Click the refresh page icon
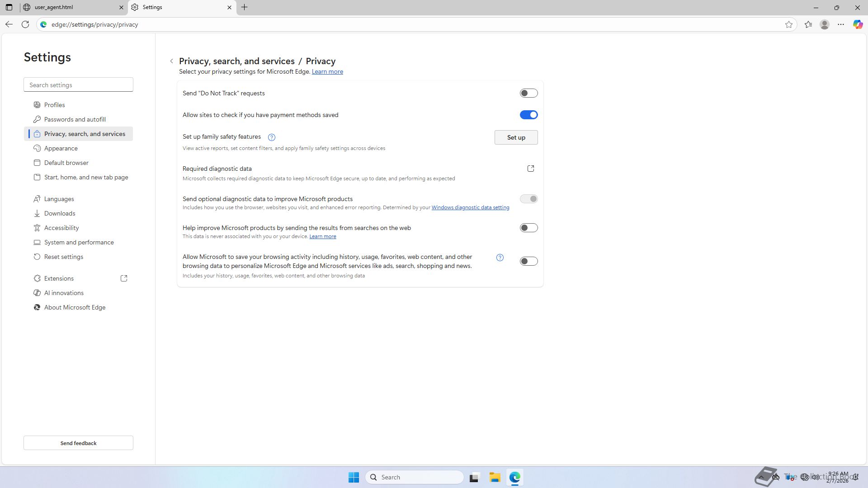Image resolution: width=868 pixels, height=488 pixels. coord(25,24)
